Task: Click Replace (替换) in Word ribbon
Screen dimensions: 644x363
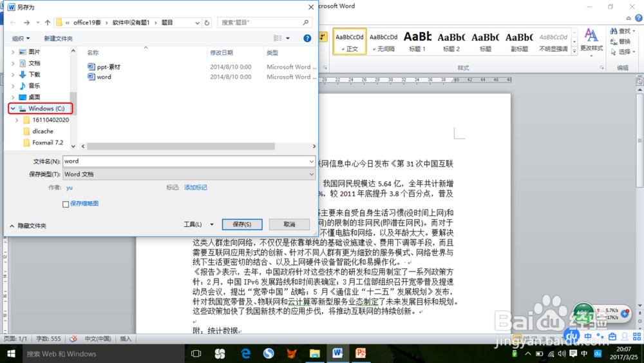Action: pos(621,41)
